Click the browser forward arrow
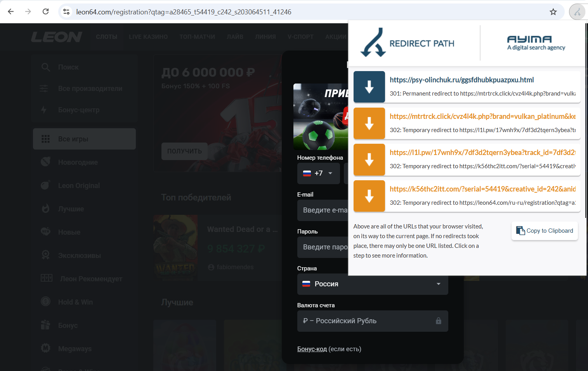The image size is (588, 371). click(x=28, y=12)
